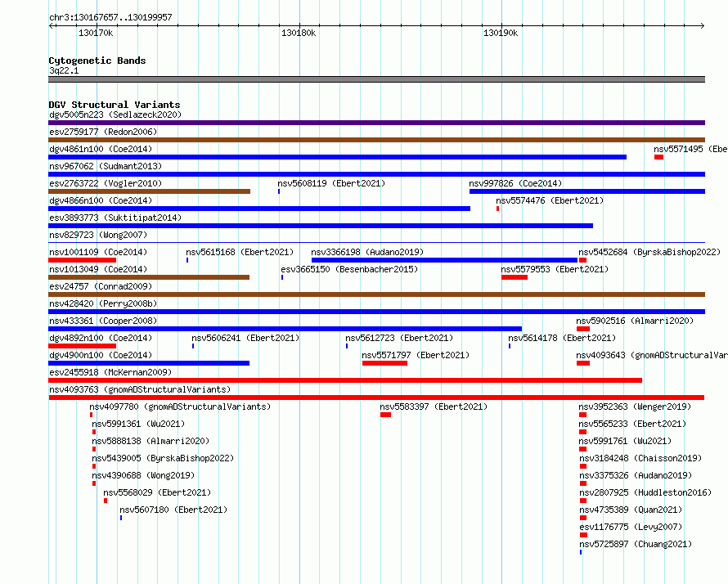Open nsv5452684 (ByrskaBishop2022) variant
Viewport: 728px width, 584px height.
649,252
